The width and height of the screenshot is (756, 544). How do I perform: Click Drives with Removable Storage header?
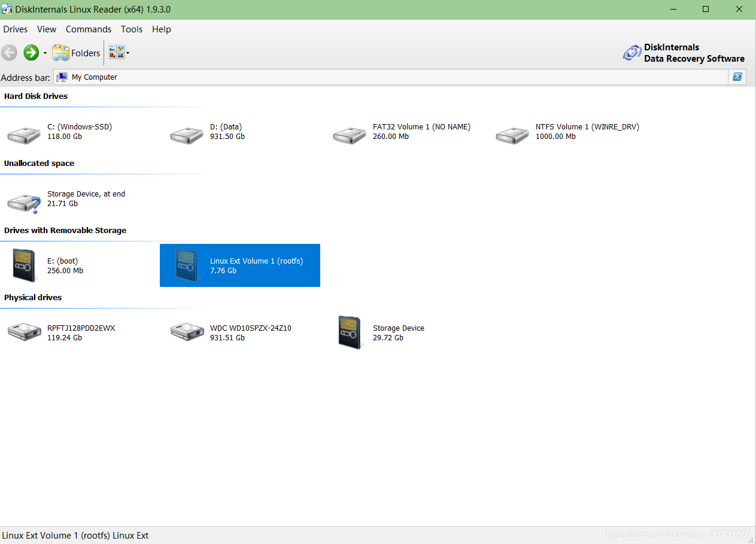pos(65,230)
